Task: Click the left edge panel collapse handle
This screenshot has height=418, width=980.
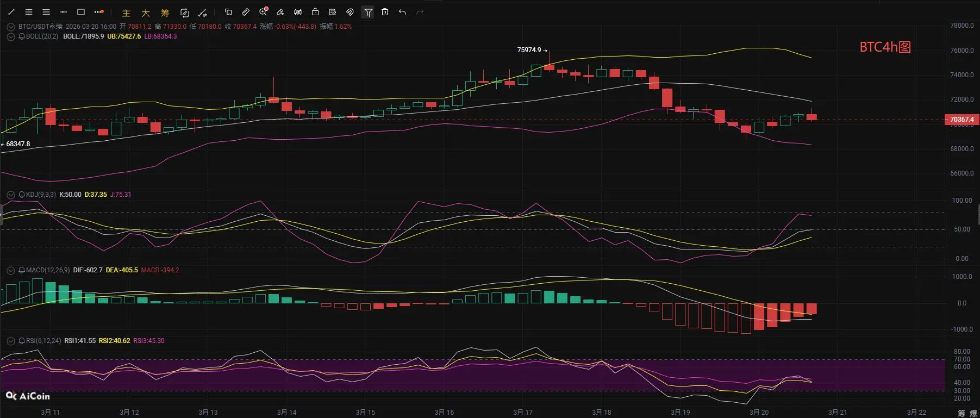Action: point(1,215)
